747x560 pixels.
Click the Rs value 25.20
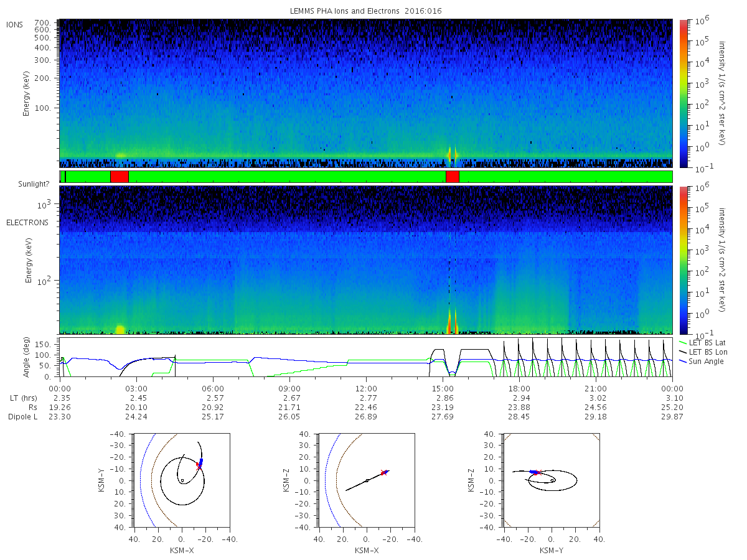[x=672, y=407]
